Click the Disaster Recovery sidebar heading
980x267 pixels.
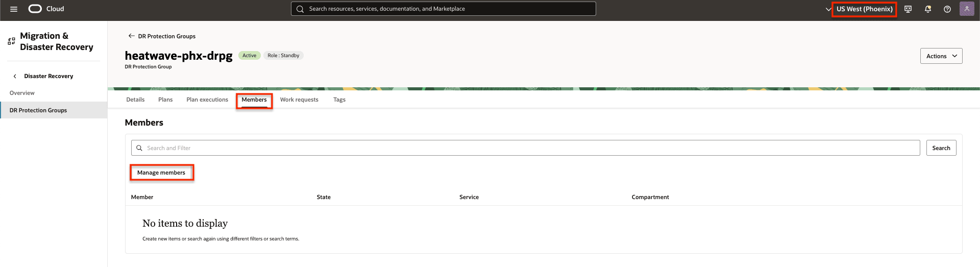[48, 76]
